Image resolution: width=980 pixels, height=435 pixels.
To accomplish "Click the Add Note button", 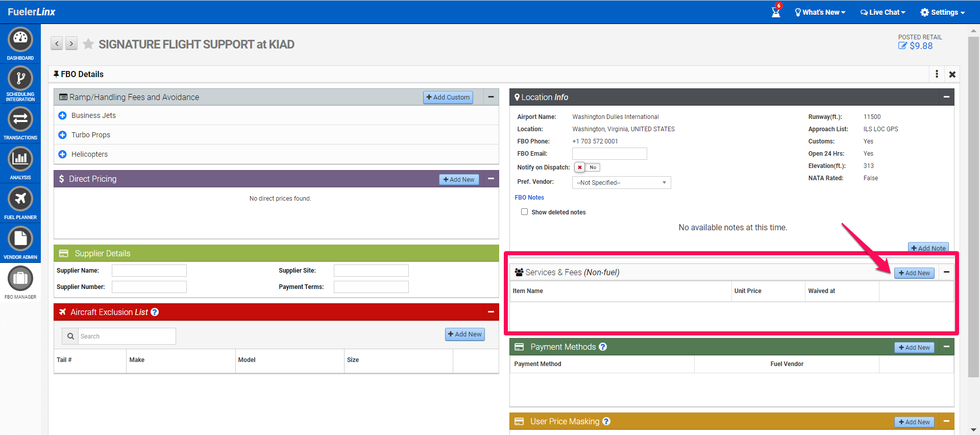I will (x=928, y=248).
